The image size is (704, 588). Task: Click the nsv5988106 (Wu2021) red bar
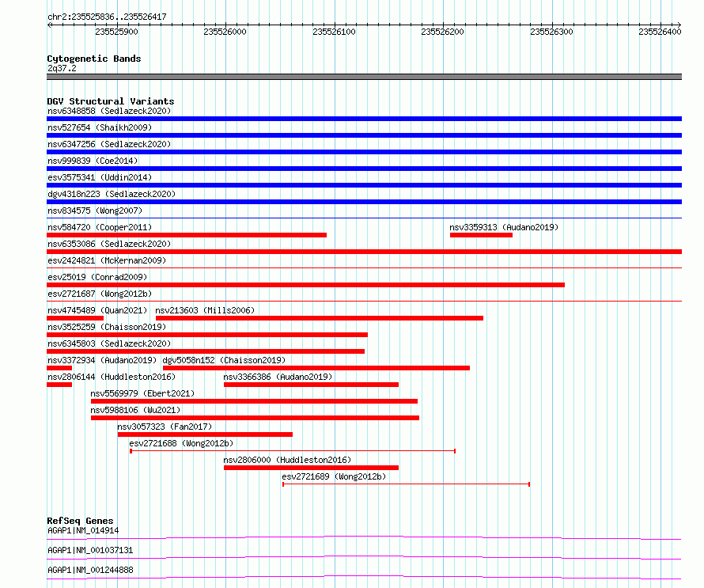click(255, 418)
